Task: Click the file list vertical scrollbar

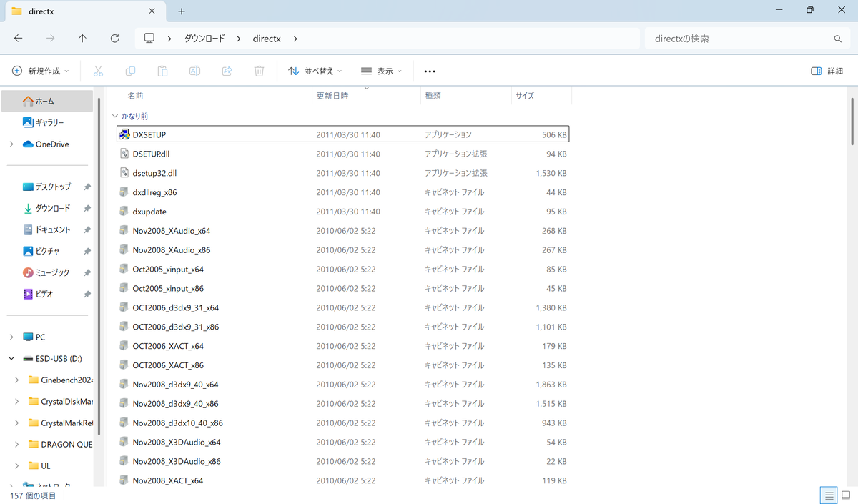Action: [x=852, y=122]
